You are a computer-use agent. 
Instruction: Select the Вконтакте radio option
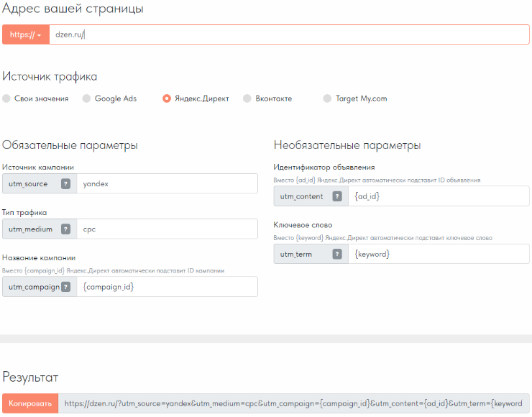coord(247,98)
